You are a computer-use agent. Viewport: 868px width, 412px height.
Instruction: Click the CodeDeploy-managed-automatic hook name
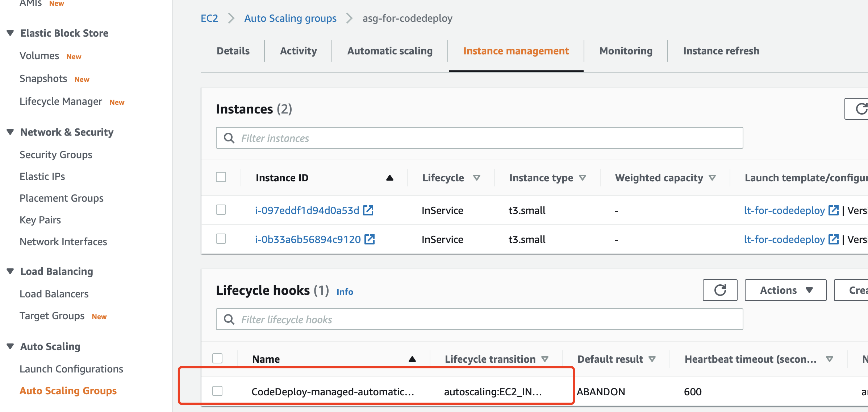[x=333, y=392]
